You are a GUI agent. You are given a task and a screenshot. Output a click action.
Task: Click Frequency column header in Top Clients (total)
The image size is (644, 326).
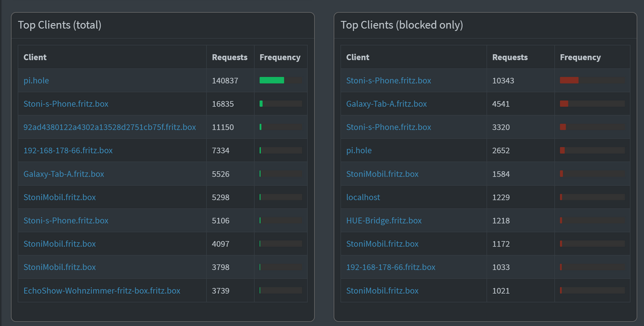tap(280, 57)
